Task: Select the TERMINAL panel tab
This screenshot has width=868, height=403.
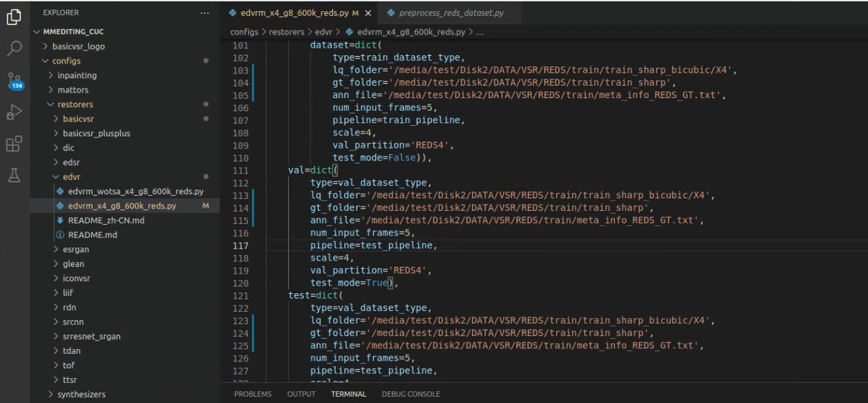Action: [348, 394]
